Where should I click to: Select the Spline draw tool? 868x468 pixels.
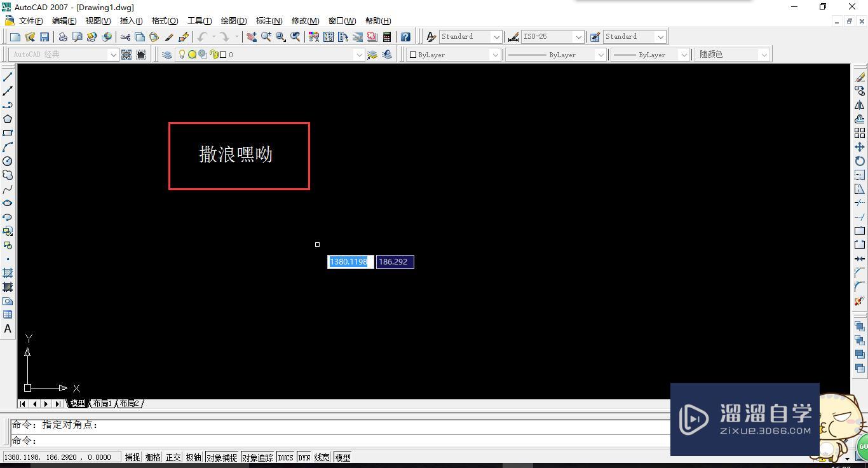[x=8, y=189]
